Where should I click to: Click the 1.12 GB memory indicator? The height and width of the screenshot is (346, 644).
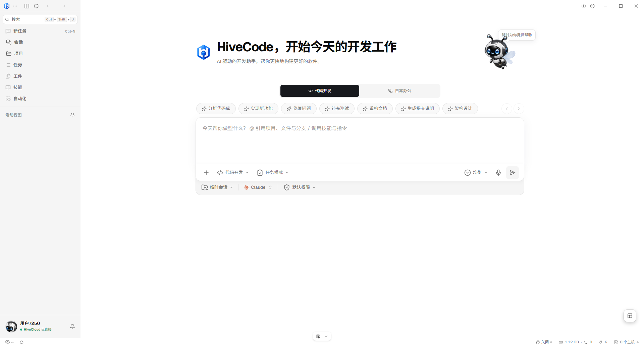tap(569, 342)
